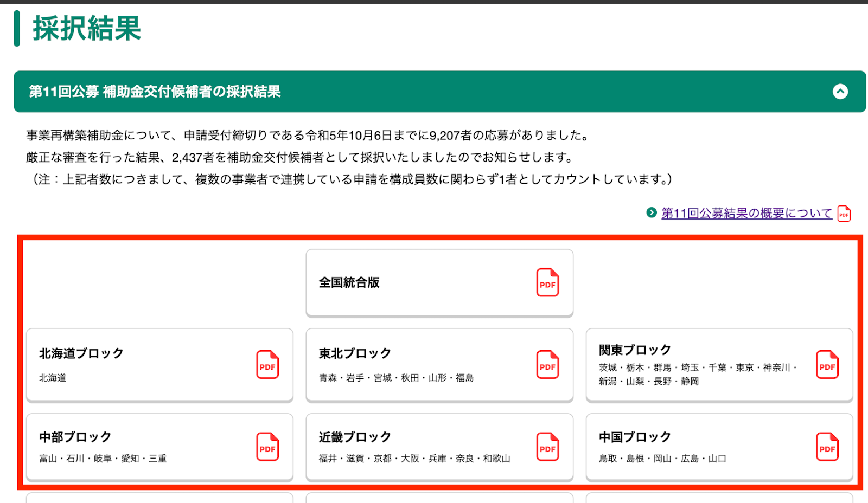
Task: Open the 東北ブロック PDF icon
Action: (x=547, y=364)
